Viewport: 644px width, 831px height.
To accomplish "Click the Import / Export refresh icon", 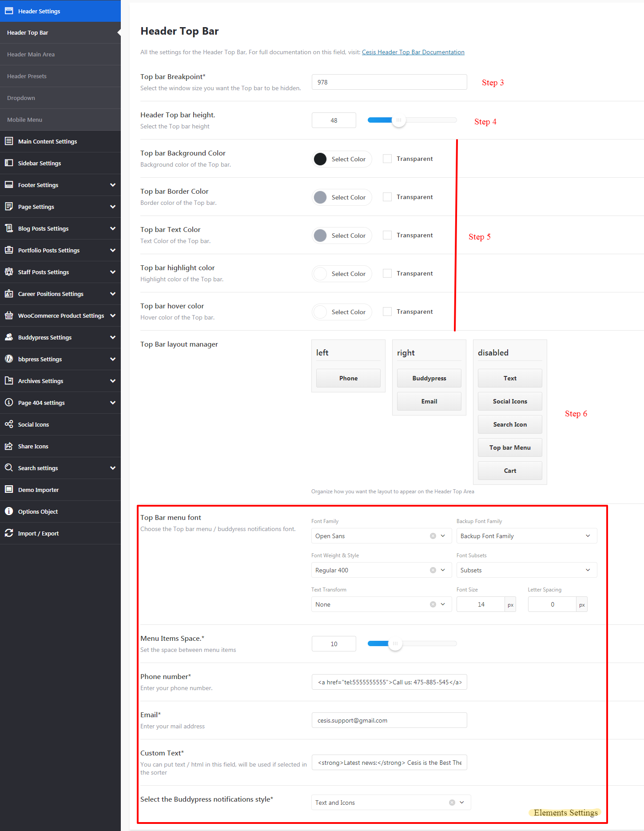I will click(x=9, y=533).
